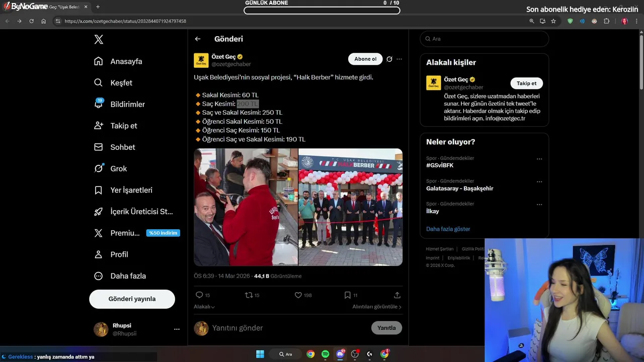Viewport: 644px width, 362px height.
Task: Open Alakalı reply sorting dropdown
Action: pyautogui.click(x=204, y=307)
